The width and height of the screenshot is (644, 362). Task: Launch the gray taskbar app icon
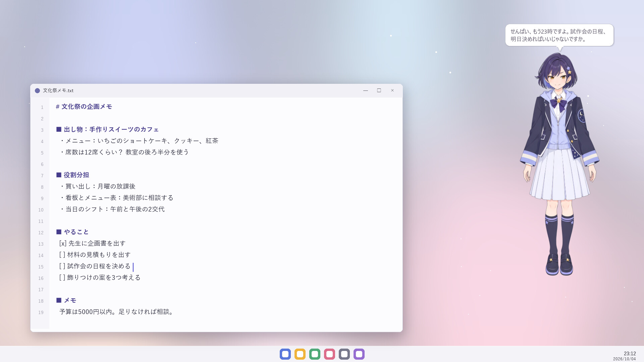click(x=344, y=354)
